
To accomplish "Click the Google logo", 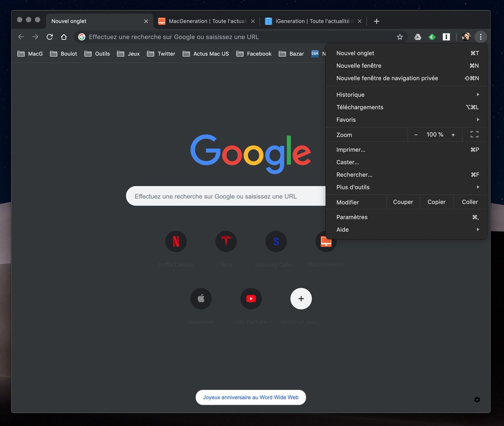I will (x=251, y=154).
